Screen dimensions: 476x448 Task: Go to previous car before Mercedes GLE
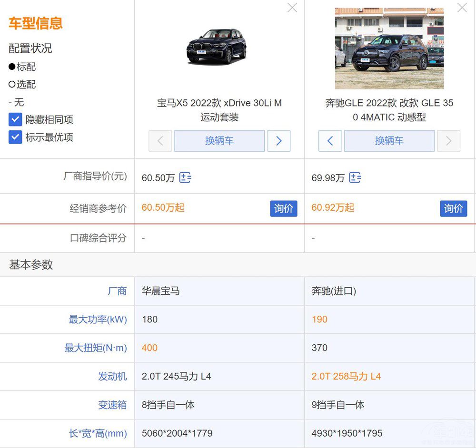pyautogui.click(x=330, y=141)
